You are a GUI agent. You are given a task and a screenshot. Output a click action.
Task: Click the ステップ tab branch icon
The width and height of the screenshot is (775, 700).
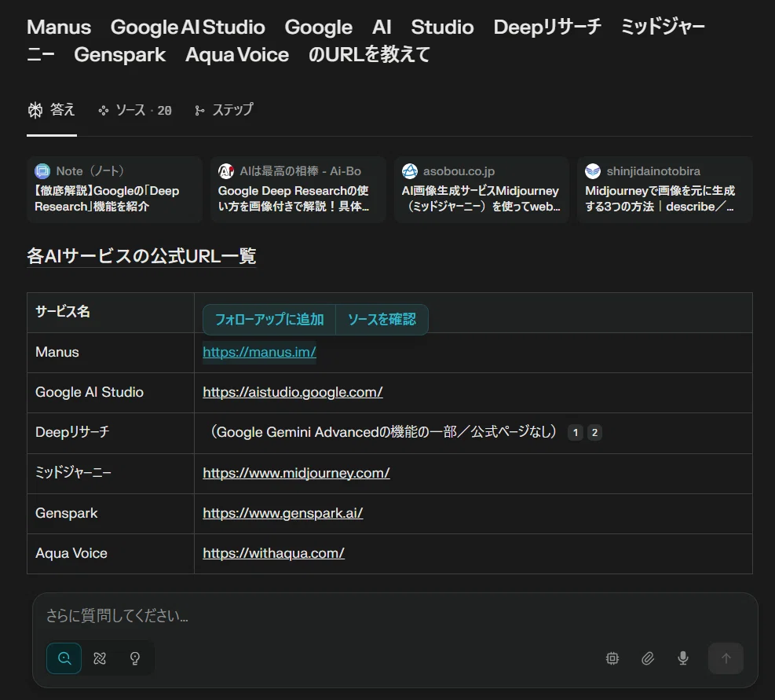tap(199, 110)
